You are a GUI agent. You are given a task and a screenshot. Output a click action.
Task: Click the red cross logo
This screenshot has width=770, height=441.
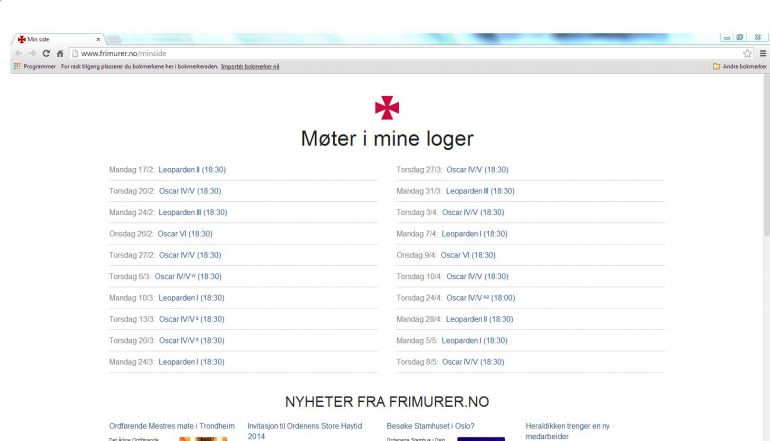click(387, 108)
